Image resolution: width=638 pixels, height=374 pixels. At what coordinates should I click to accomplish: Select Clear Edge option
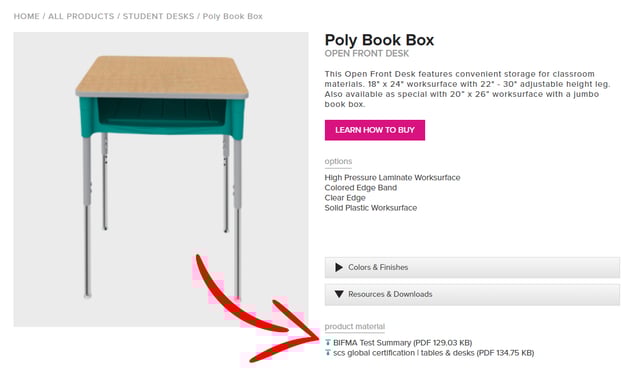(x=345, y=198)
